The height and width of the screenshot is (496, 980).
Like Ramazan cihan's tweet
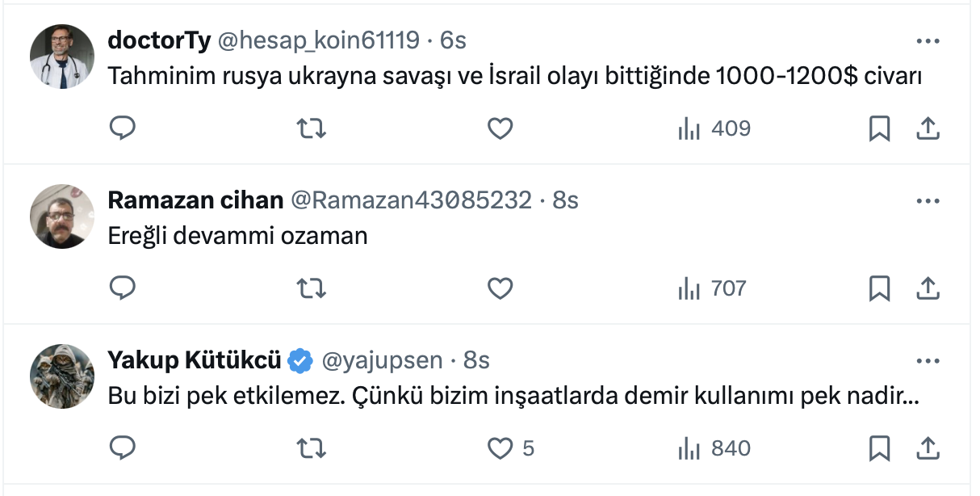(500, 288)
